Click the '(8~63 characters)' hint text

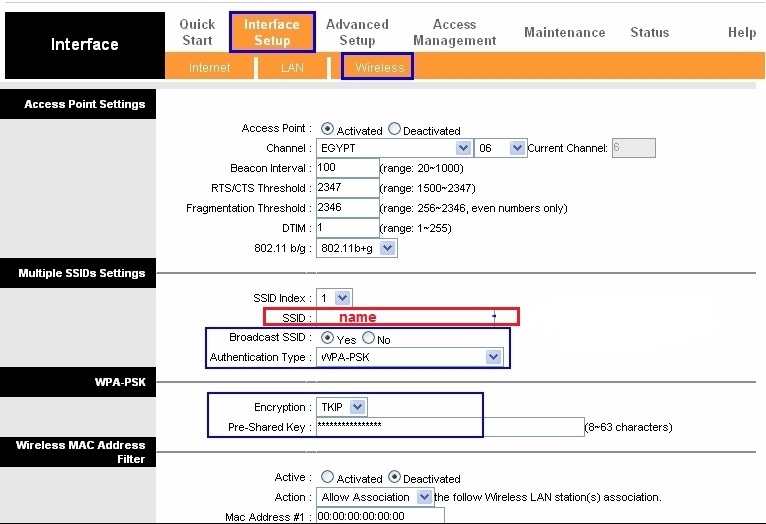[x=628, y=427]
